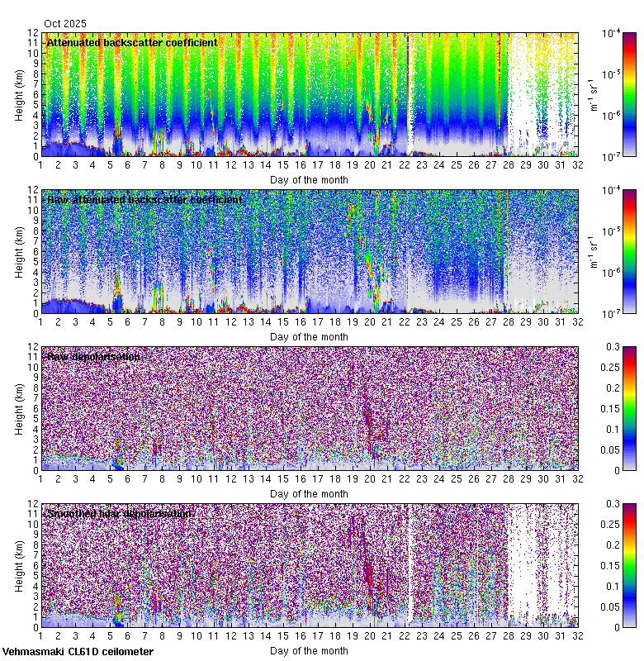This screenshot has width=644, height=661.
Task: Click the raw depolarisation colorbar
Action: pos(629,408)
